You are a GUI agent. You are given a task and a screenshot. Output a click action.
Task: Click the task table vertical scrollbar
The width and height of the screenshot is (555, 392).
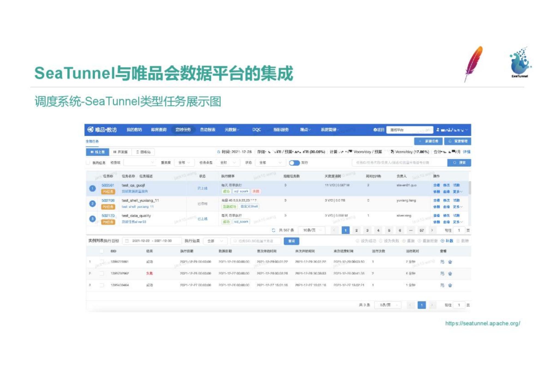470,188
